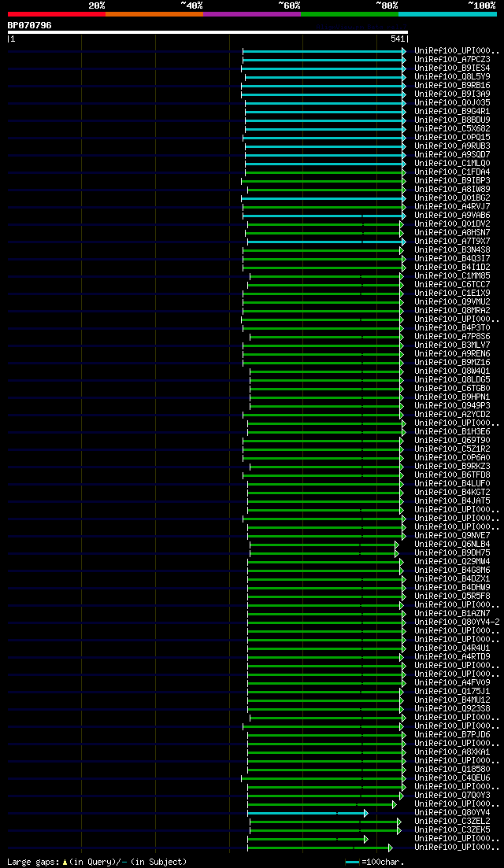This screenshot has height=868, width=504.
Task: Select the UniRef100_C1MM85 label
Action: click(x=452, y=275)
